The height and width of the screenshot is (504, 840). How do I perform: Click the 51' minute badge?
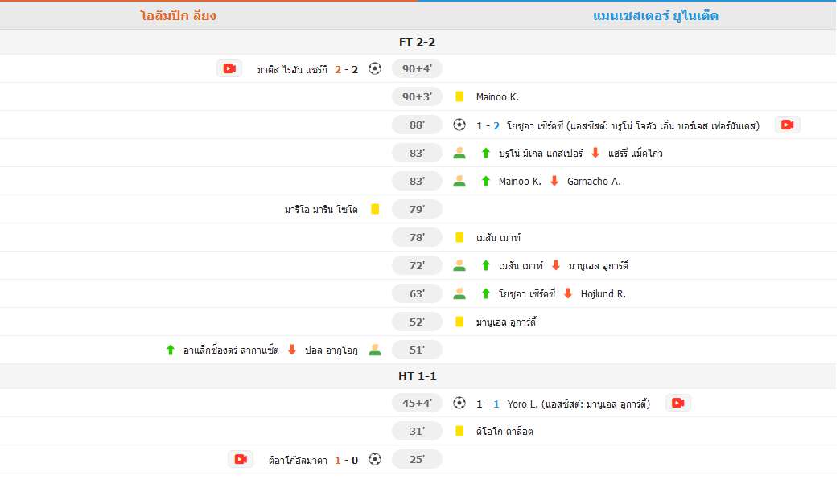click(417, 350)
